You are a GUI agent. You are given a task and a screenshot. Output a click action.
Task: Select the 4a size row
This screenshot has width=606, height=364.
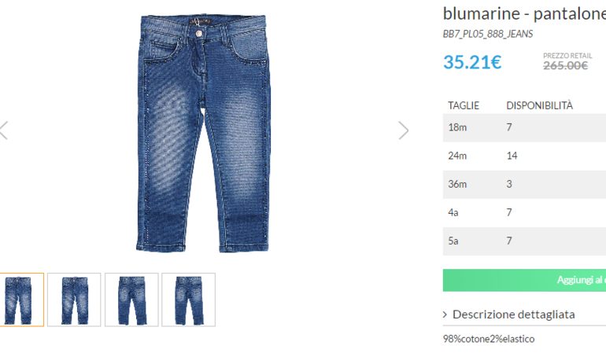[x=524, y=213]
